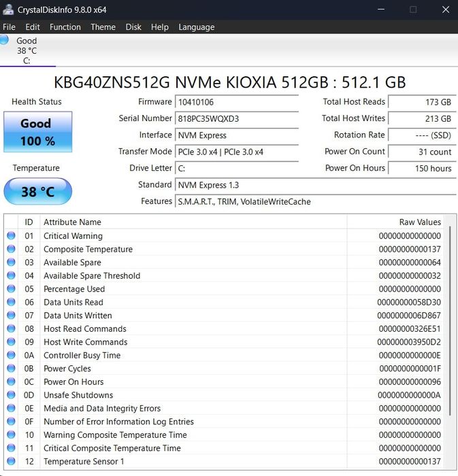Click the Rotation Rate value ---- (SSD)
458x476 pixels.
(x=422, y=135)
